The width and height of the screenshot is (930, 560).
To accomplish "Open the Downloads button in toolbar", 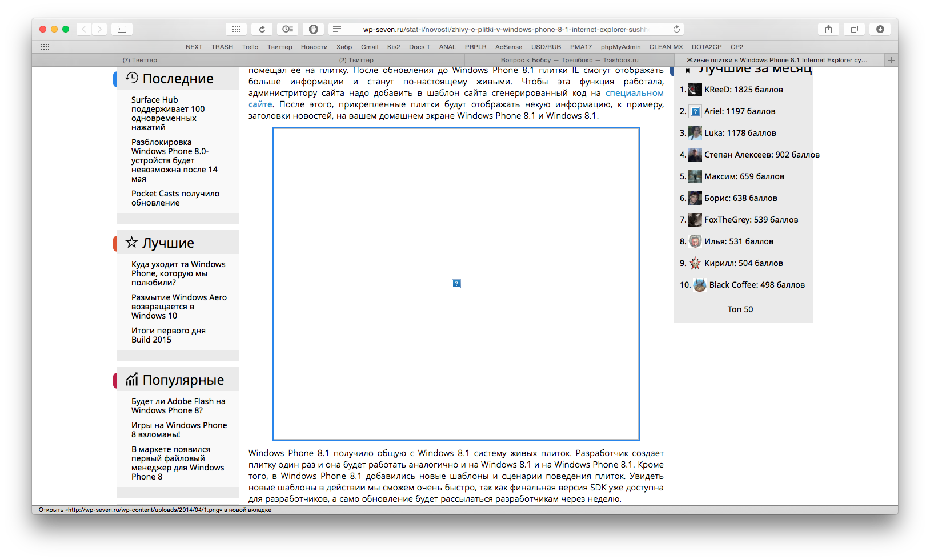I will coord(880,29).
